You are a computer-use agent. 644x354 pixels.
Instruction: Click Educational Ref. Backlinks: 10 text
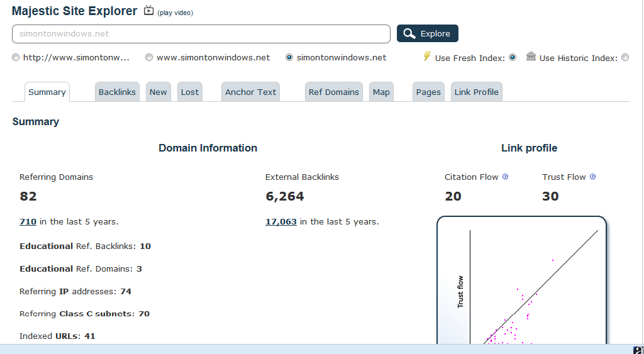[x=85, y=246]
